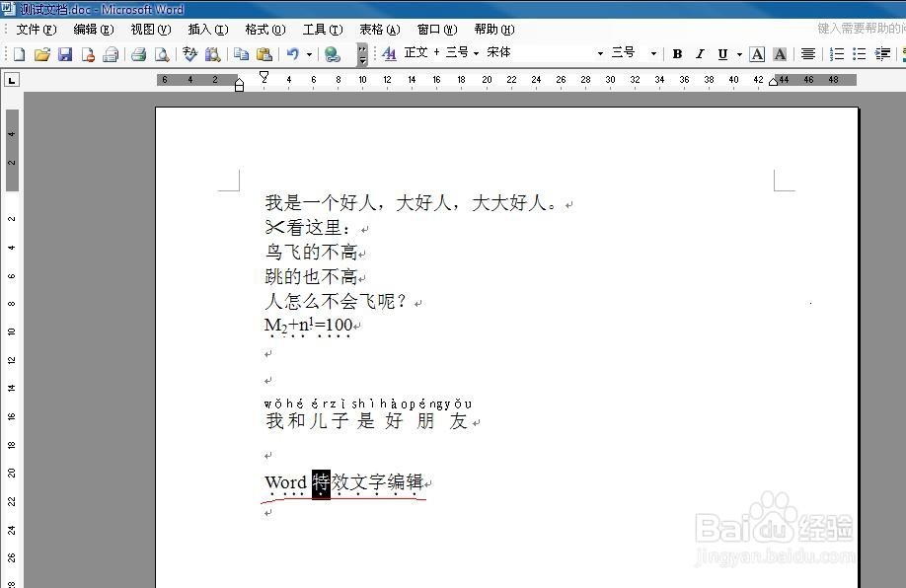Create a new blank document
This screenshot has width=906, height=588.
[17, 53]
